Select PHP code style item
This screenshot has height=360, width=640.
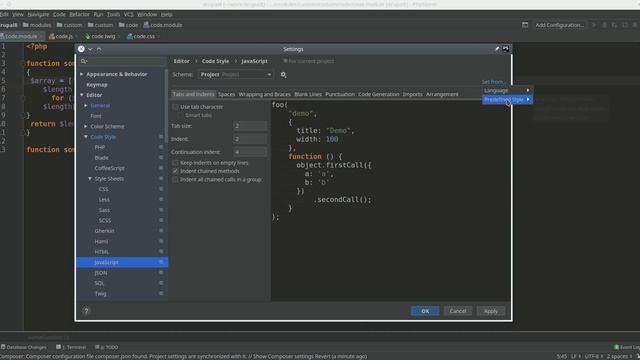(100, 147)
